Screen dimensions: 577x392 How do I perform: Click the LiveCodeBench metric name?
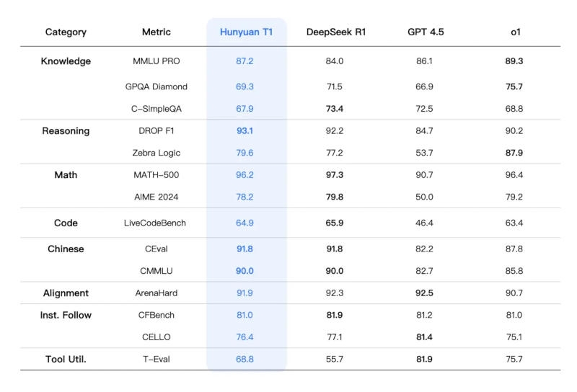pyautogui.click(x=157, y=223)
